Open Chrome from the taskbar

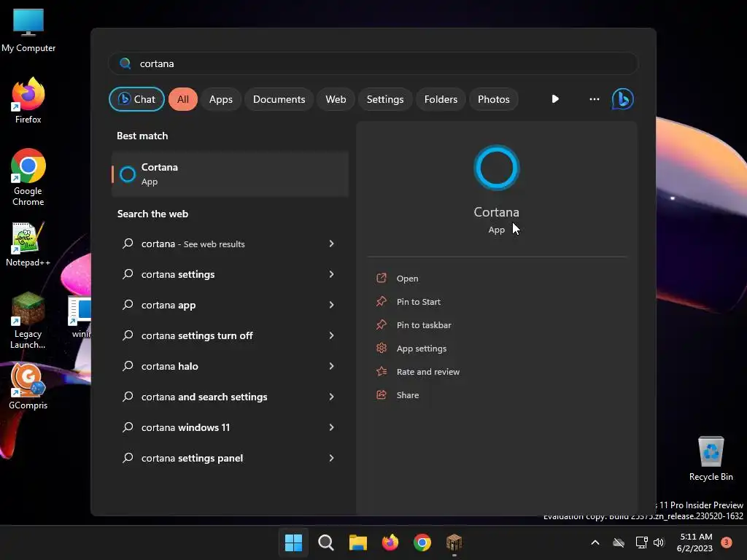point(422,542)
